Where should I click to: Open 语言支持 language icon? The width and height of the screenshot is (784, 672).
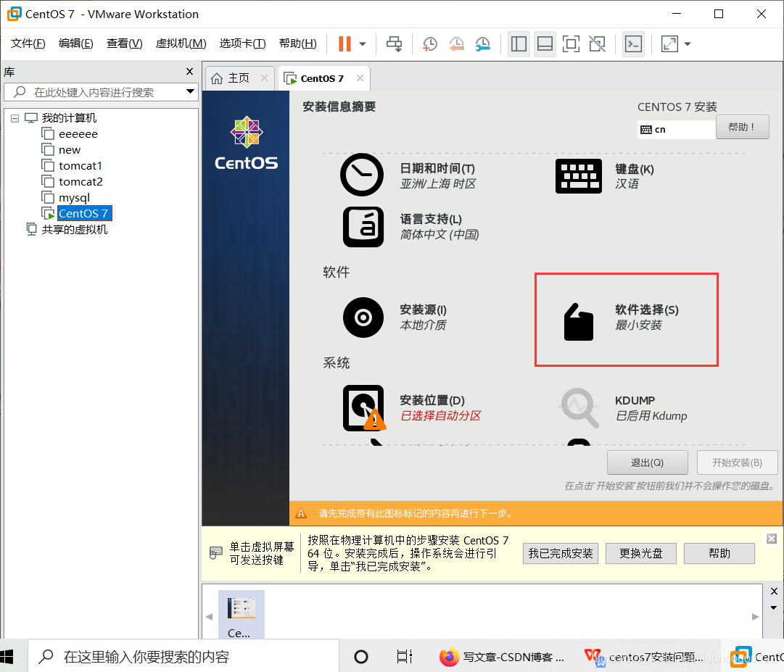(363, 227)
